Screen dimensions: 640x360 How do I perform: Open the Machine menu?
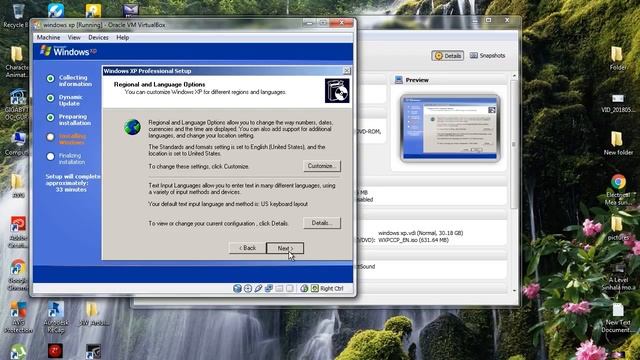48,38
